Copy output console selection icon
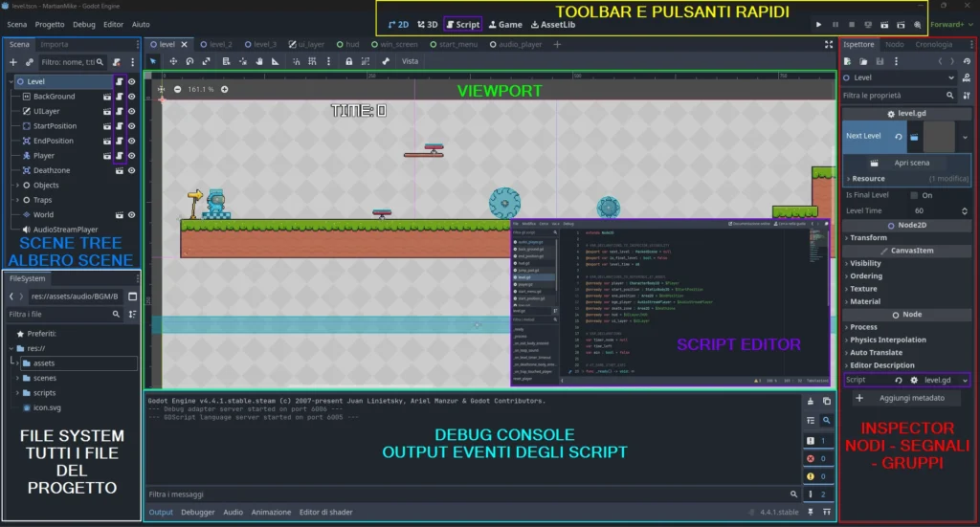Screen dimensions: 980x527 826,402
